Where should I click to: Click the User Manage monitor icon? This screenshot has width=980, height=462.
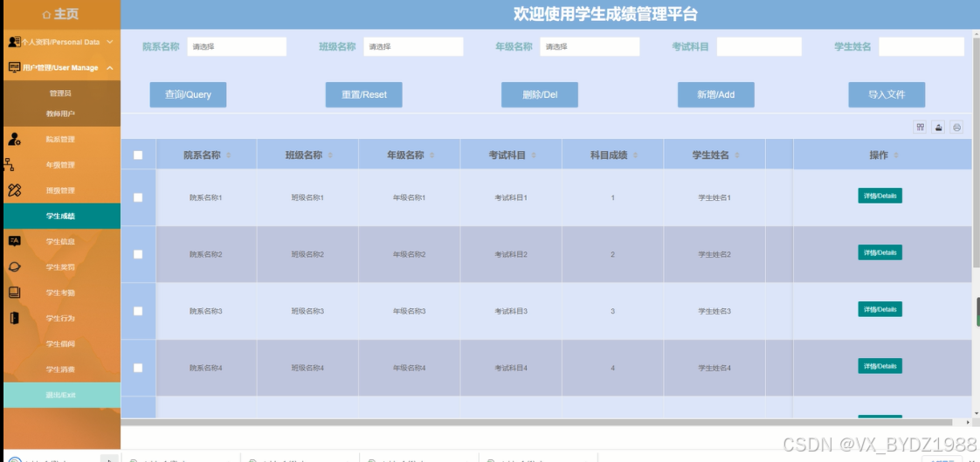[x=14, y=67]
